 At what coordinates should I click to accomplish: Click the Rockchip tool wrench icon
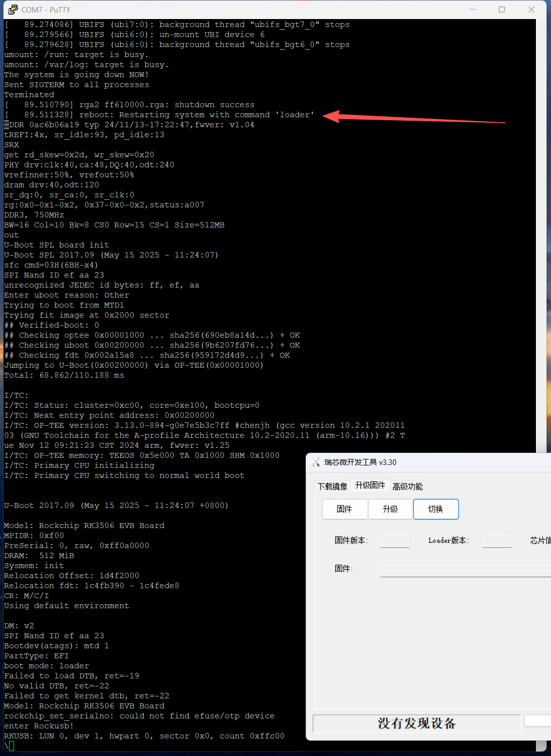315,462
